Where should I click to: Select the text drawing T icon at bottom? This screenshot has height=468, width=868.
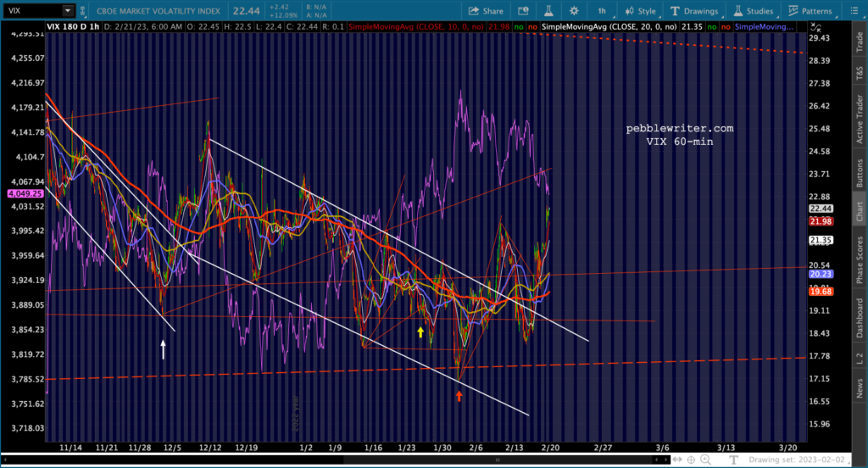pyautogui.click(x=733, y=460)
